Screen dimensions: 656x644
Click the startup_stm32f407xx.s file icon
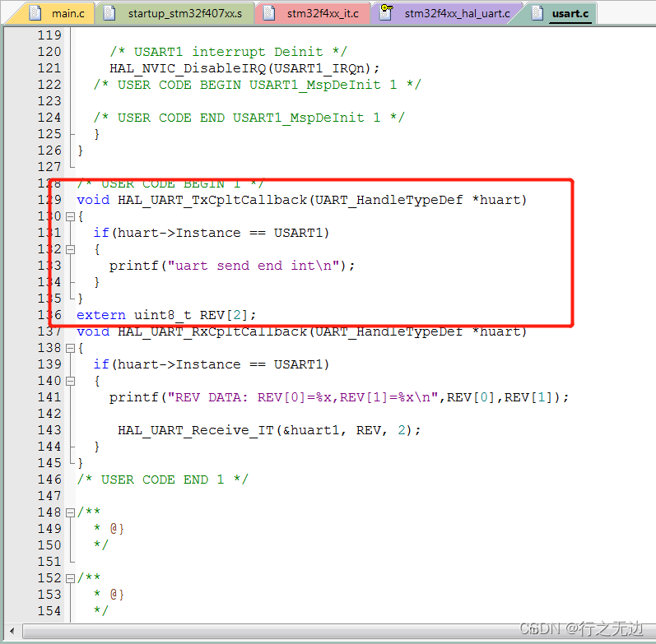tap(109, 13)
